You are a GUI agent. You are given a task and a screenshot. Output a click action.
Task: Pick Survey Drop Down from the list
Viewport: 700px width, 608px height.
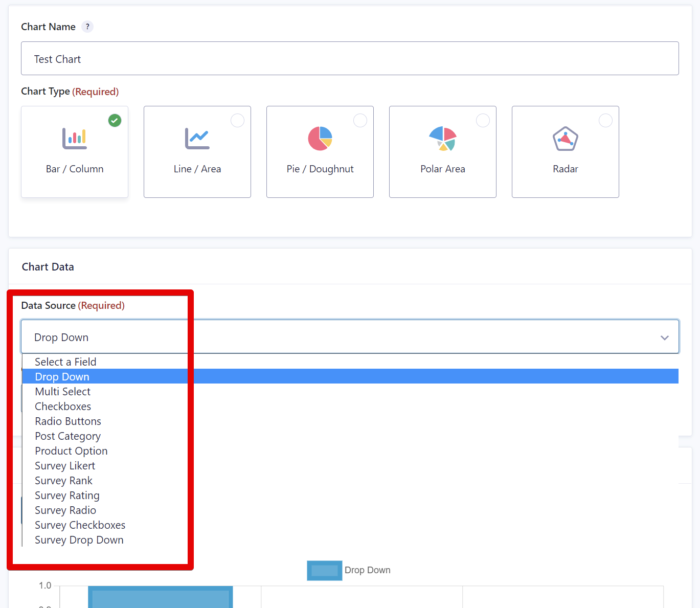coord(79,540)
